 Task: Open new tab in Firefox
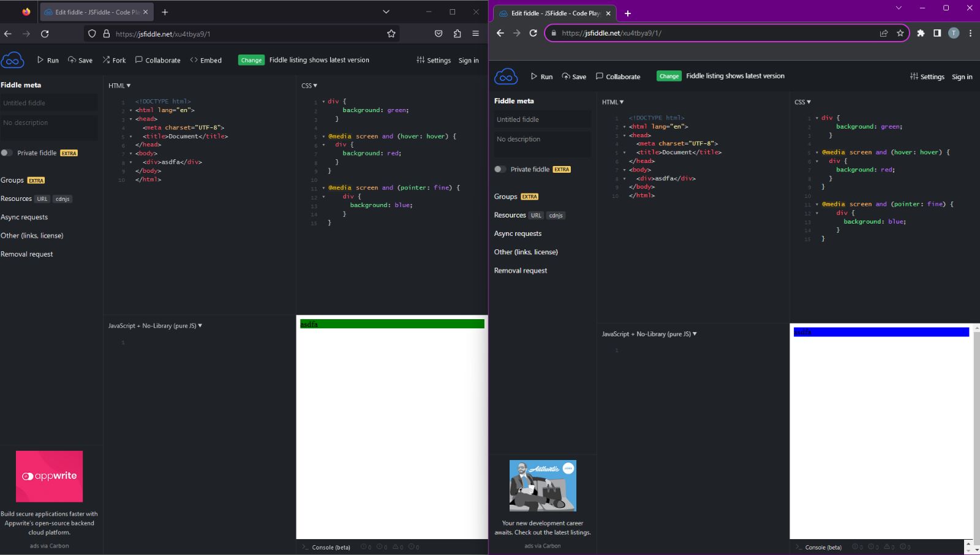(x=165, y=12)
